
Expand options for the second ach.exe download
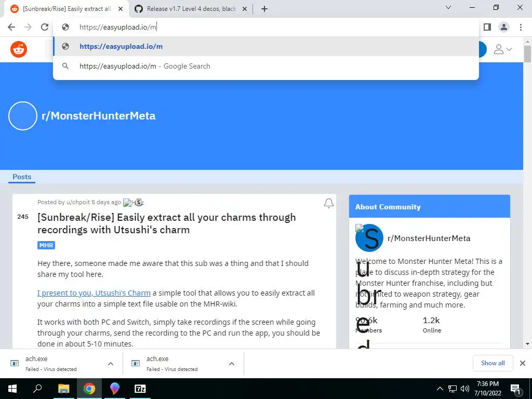232,363
